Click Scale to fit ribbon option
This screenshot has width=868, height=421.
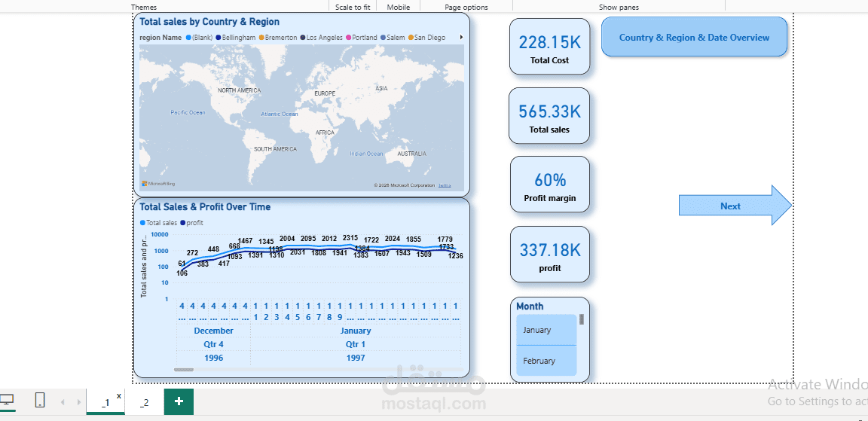pos(353,8)
